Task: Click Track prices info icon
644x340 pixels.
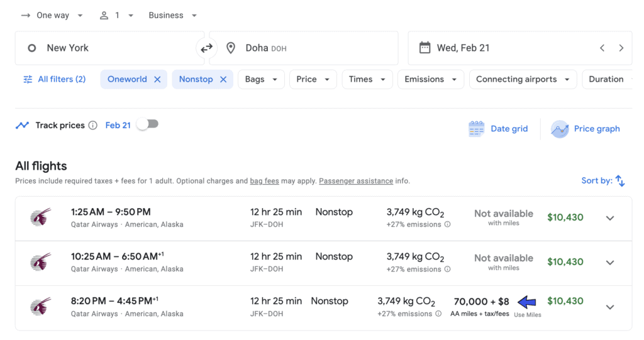Action: (93, 125)
